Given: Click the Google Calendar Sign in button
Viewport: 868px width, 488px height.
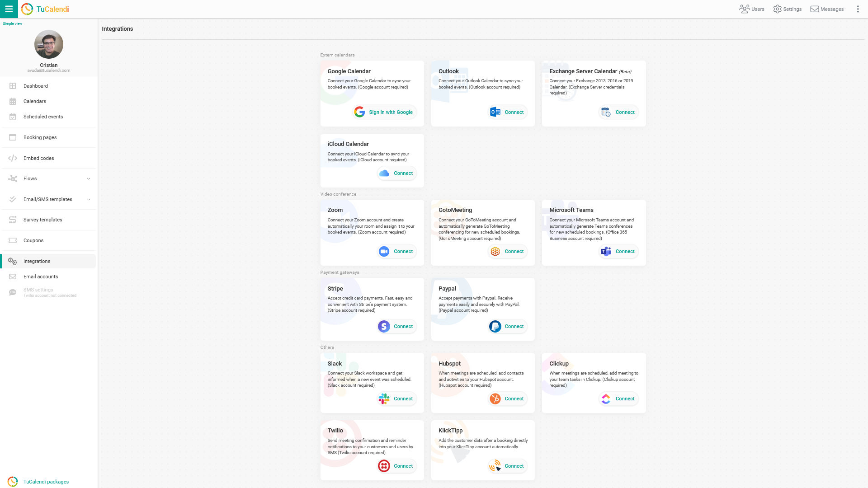Looking at the screenshot, I should pyautogui.click(x=384, y=112).
